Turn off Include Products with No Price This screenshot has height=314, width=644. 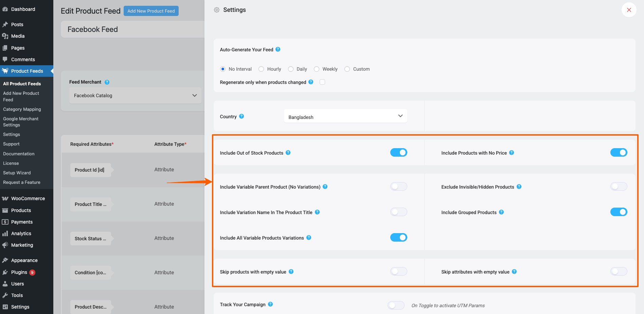(x=619, y=153)
